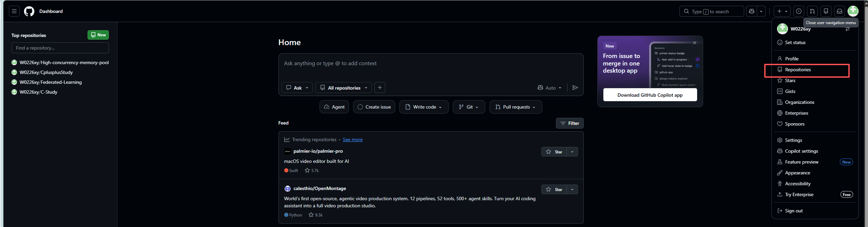Click the W0226xy avatar in user menu
Viewport: 868px width, 227px height.
pos(782,29)
